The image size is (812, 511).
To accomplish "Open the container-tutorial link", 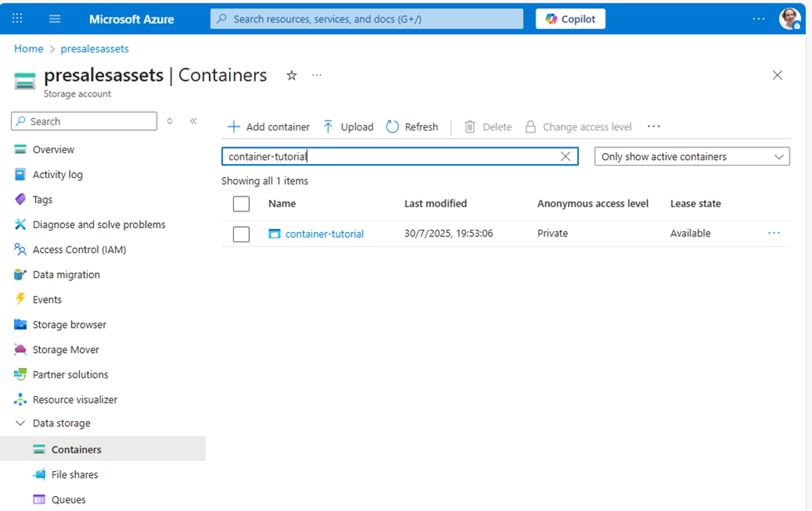I will click(x=325, y=234).
